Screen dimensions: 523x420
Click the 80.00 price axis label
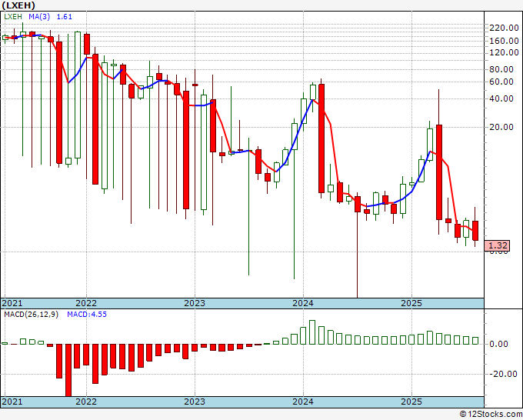tap(501, 70)
